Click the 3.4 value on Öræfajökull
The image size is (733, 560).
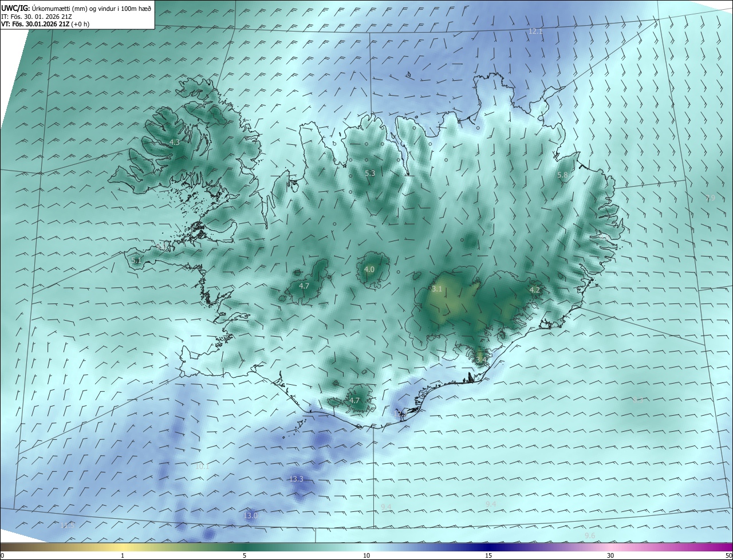pos(481,359)
